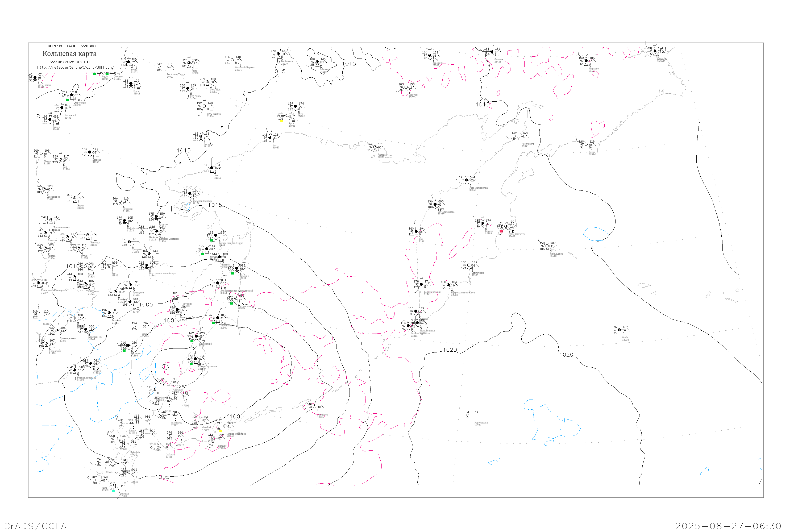Viewport: 798px width, 532px height.
Task: Click the GrADS/COLA label at bottom left
Action: click(x=35, y=526)
